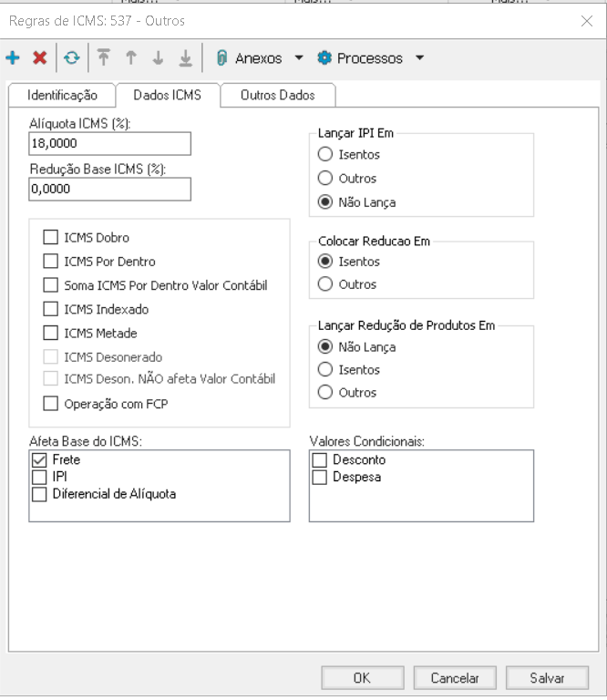The image size is (607, 700).
Task: Click the refresh icon in toolbar
Action: (x=71, y=58)
